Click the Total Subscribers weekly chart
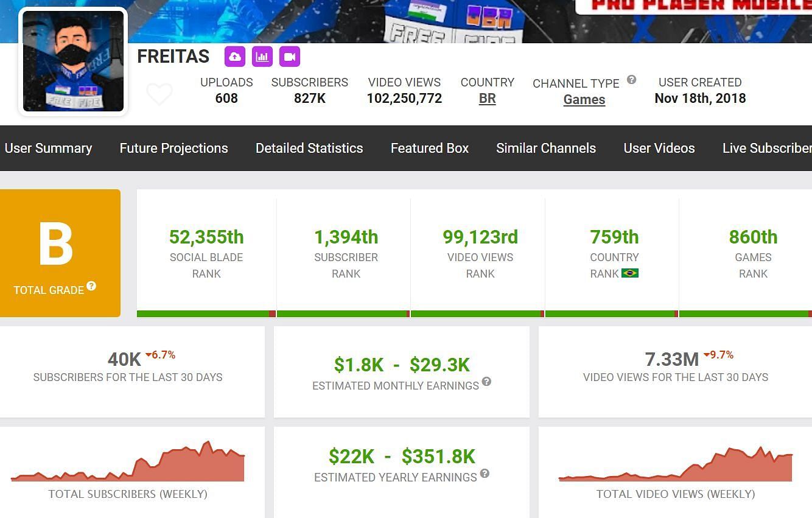 pos(128,464)
